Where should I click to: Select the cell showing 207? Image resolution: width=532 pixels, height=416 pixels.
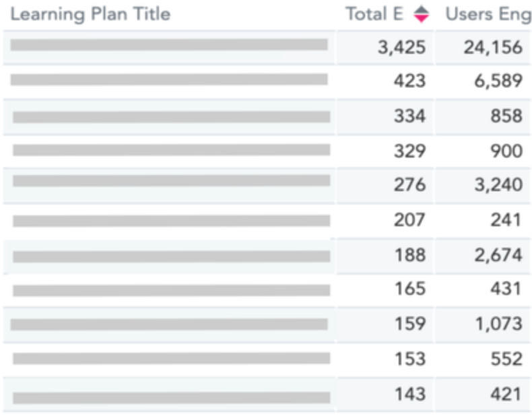[x=409, y=219]
